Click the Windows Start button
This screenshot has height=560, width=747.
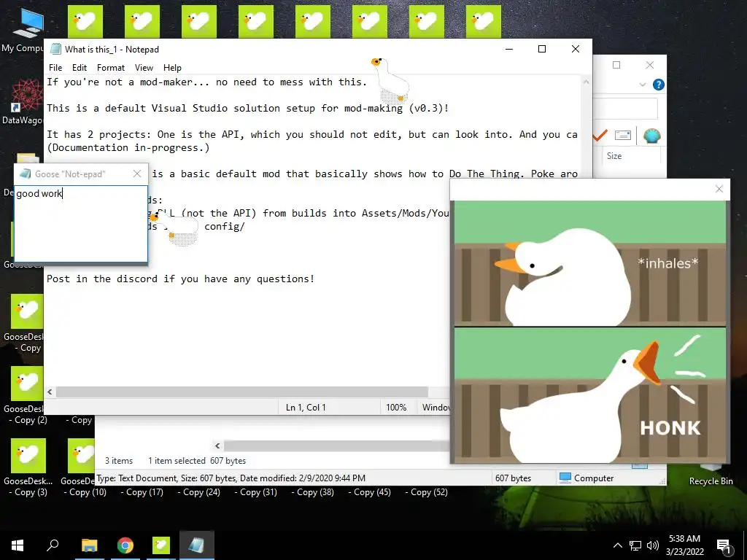click(18, 545)
